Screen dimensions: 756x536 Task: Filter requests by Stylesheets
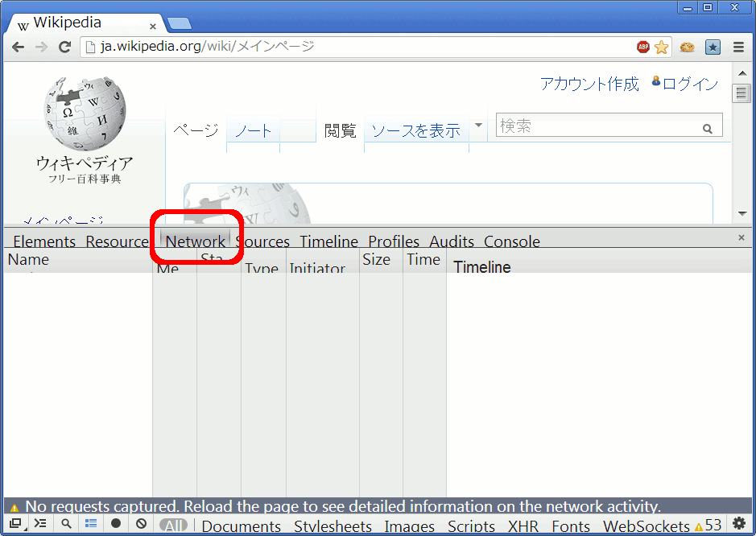[333, 526]
